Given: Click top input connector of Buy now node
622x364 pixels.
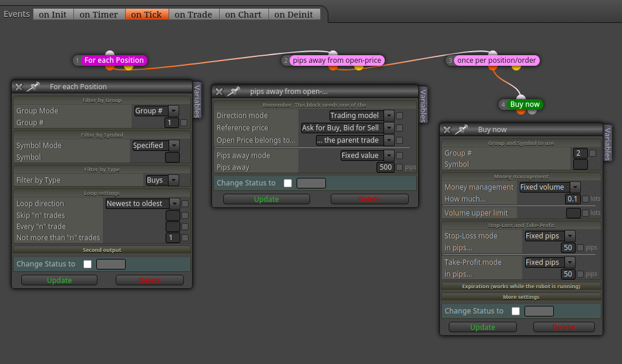Looking at the screenshot, I should click(521, 97).
